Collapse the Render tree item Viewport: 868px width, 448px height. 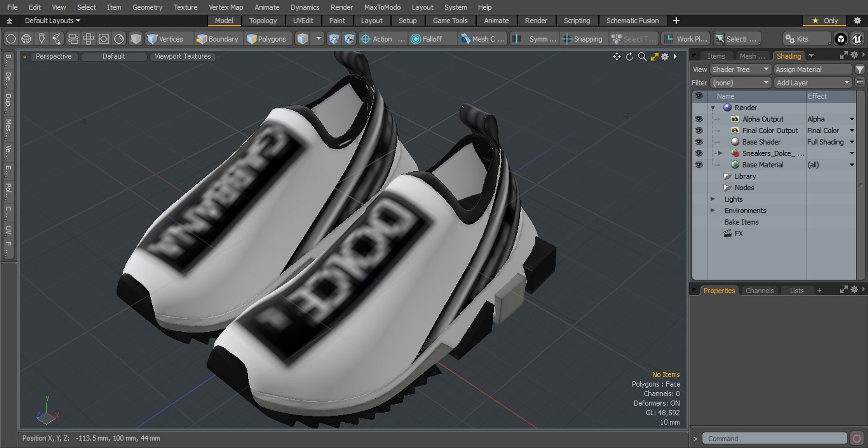[713, 108]
